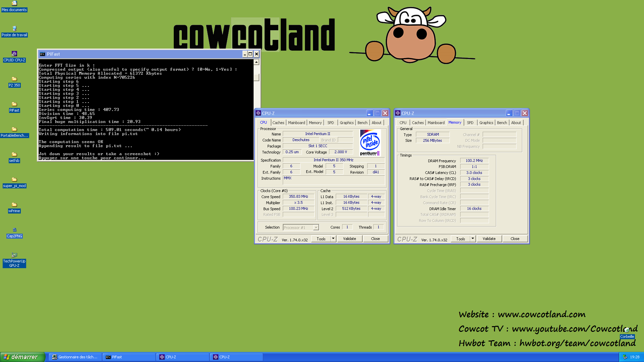Viewport: 644px width, 362px height.
Task: Click the system tray icon beside clock
Action: tap(625, 357)
